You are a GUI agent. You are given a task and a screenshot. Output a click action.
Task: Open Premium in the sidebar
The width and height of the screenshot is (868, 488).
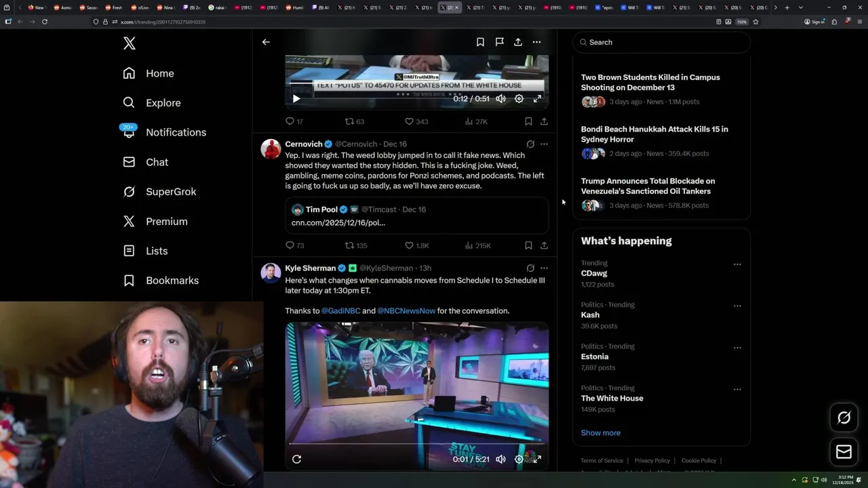tap(155, 222)
